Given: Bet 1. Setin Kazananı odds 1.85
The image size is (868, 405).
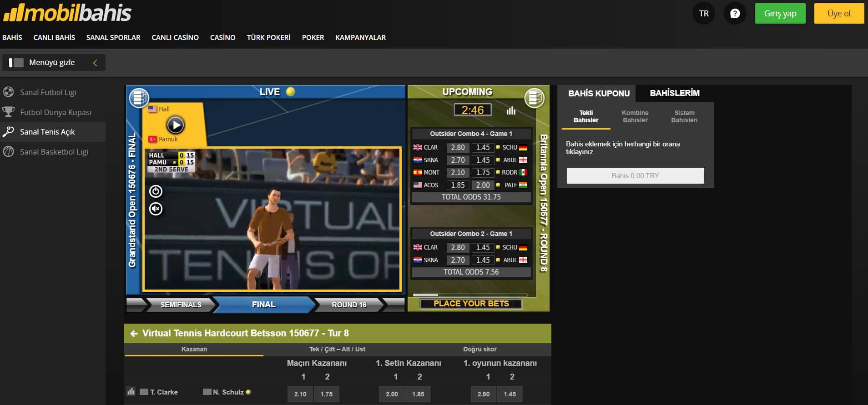Looking at the screenshot, I should (x=418, y=394).
